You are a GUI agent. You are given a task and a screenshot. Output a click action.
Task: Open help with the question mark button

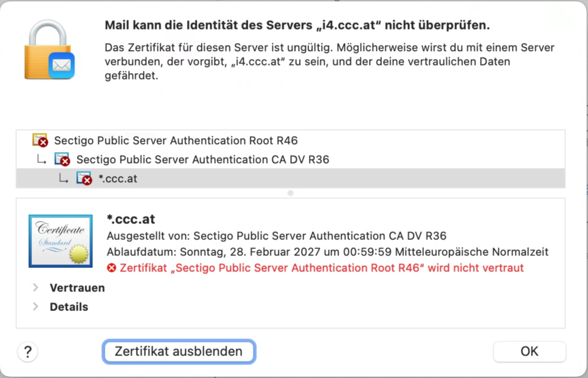pyautogui.click(x=28, y=352)
